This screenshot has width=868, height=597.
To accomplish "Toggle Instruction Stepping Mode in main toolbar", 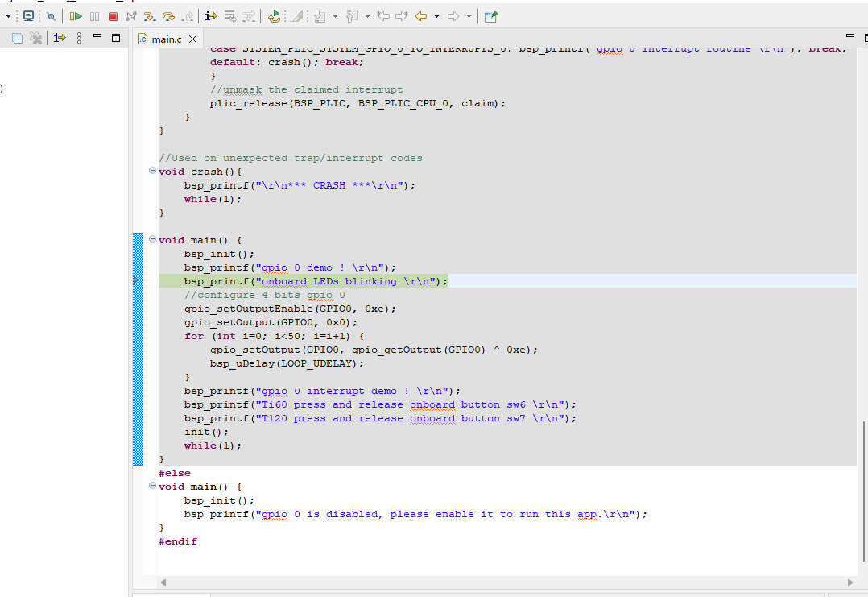I will [x=211, y=15].
